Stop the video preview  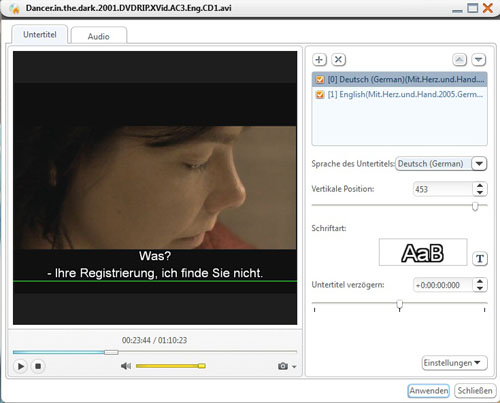click(x=38, y=366)
